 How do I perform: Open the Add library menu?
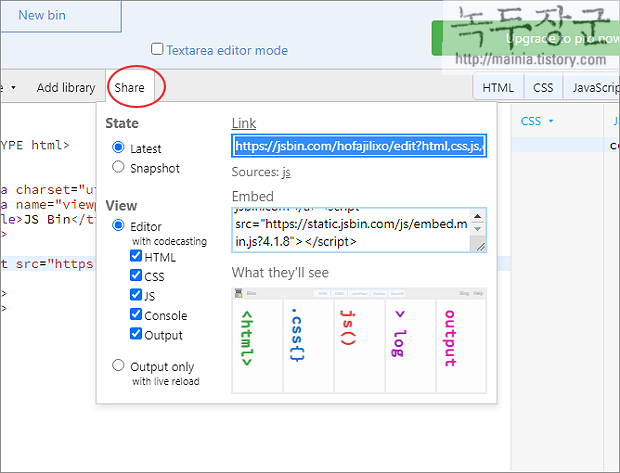[x=66, y=87]
